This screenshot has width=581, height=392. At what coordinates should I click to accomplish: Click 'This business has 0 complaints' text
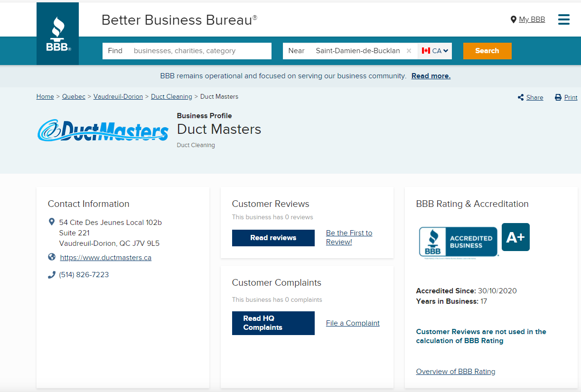277,300
